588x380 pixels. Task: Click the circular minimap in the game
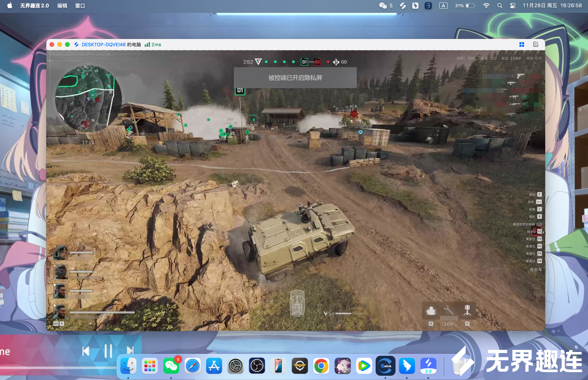pos(88,98)
